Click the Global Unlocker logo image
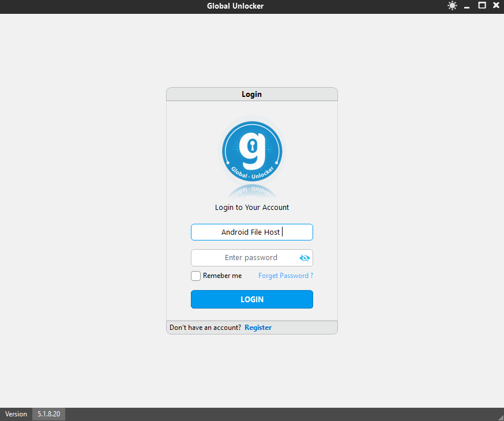This screenshot has height=421, width=504. (252, 151)
